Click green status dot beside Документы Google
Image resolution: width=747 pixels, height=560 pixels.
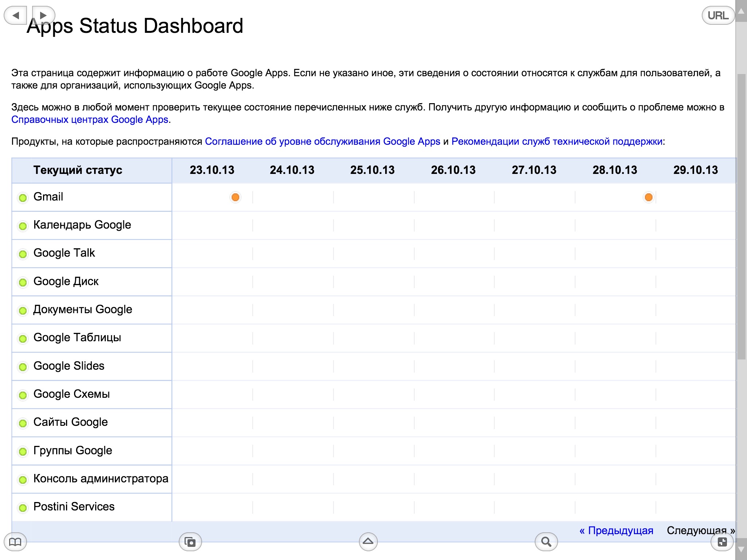23,311
